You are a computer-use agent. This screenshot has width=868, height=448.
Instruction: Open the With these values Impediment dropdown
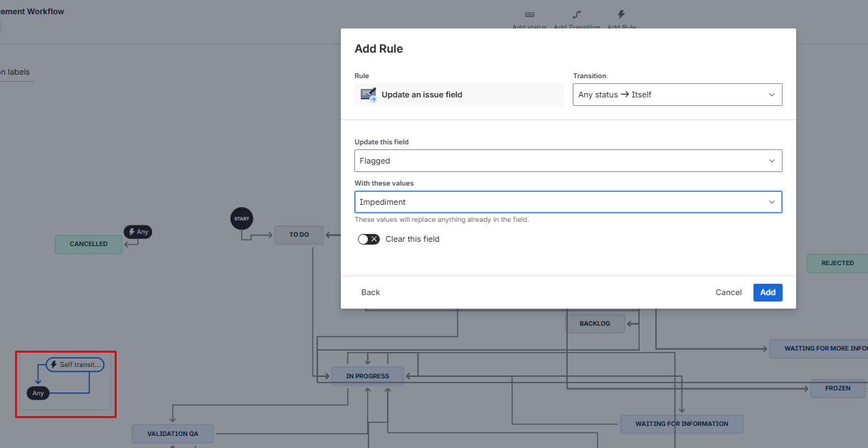pos(568,202)
